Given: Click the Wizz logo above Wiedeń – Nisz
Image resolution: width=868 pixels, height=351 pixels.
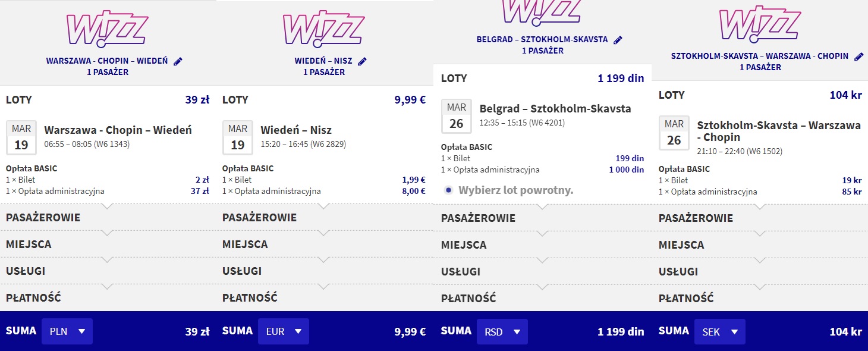Looking at the screenshot, I should [x=323, y=29].
